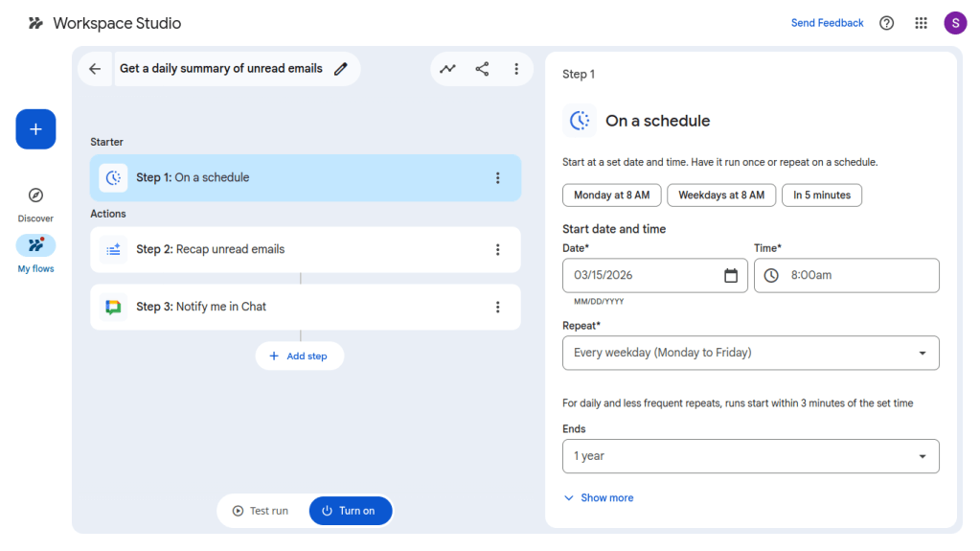Edit flow name with the pencil icon

click(x=341, y=69)
